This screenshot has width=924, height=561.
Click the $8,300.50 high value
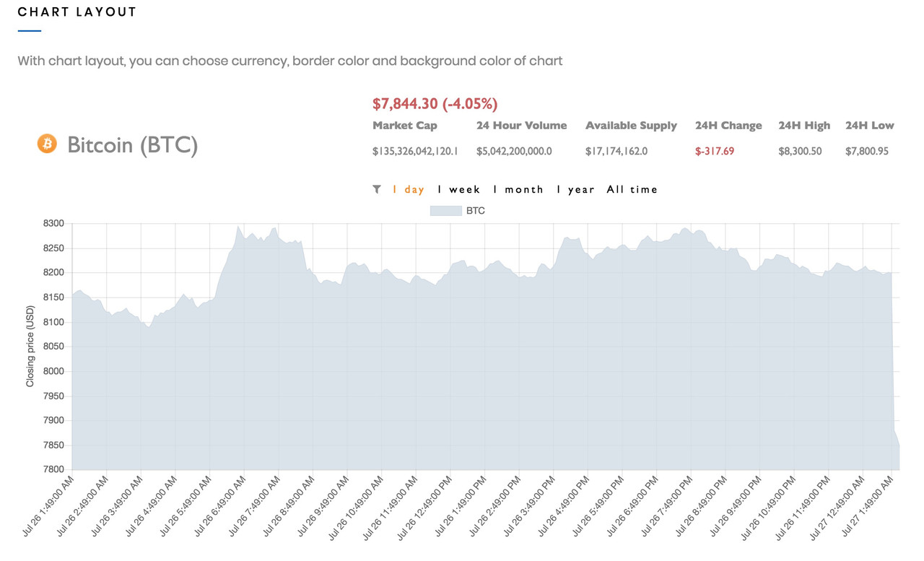(x=800, y=151)
